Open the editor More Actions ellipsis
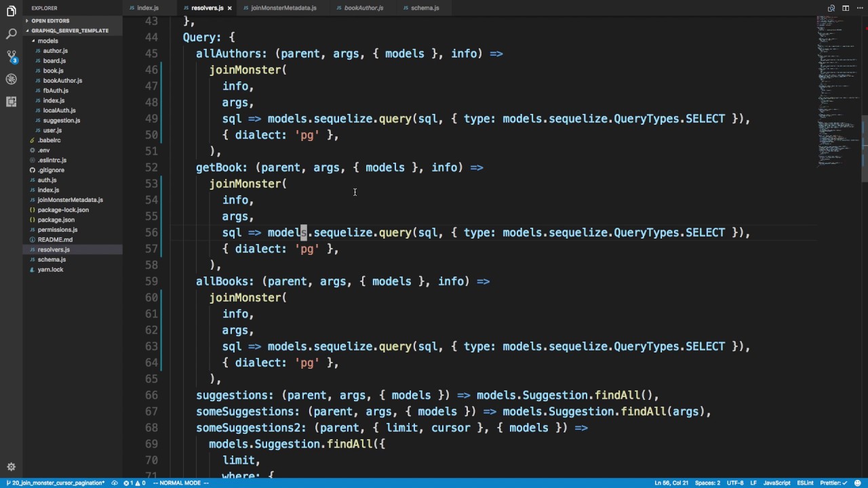 [859, 8]
